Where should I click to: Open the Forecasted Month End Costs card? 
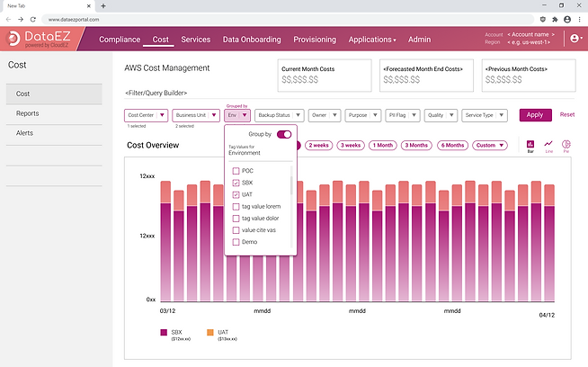(426, 76)
